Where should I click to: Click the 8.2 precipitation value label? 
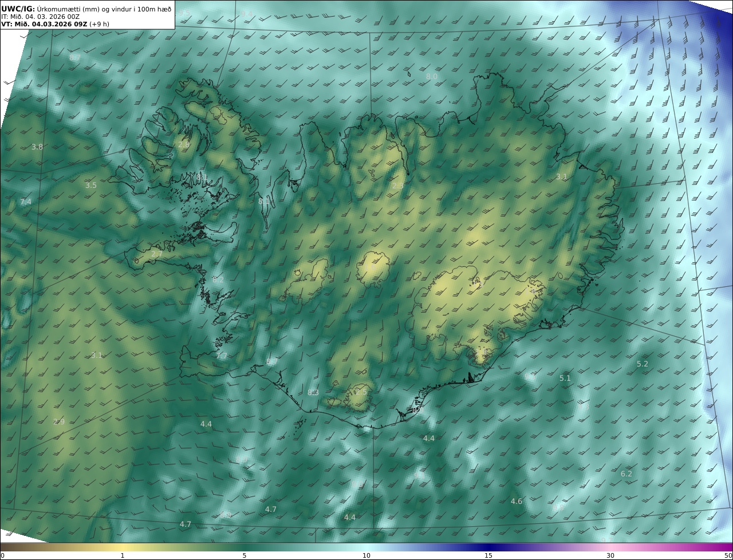coord(218,280)
